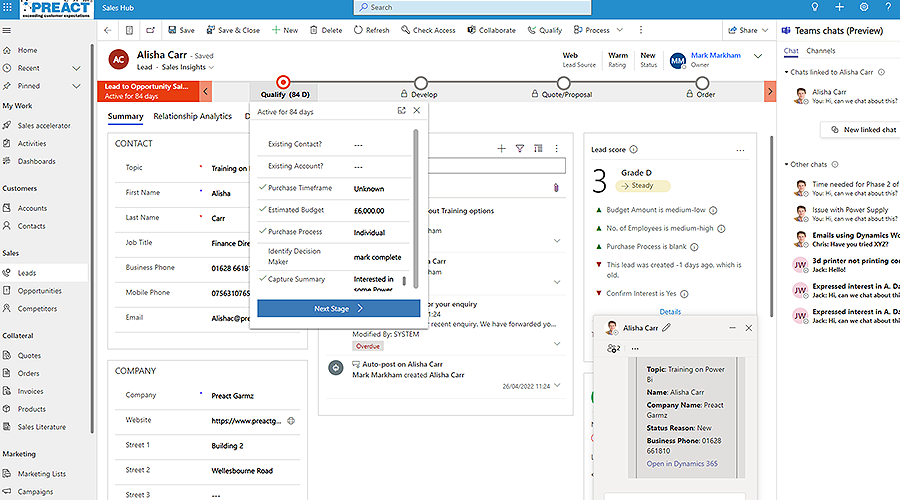Mark complete Identify Decision Maker
The width and height of the screenshot is (900, 500).
377,257
